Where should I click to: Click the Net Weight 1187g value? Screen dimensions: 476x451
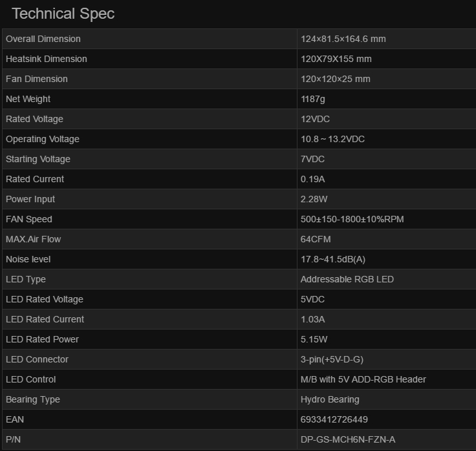(x=312, y=99)
